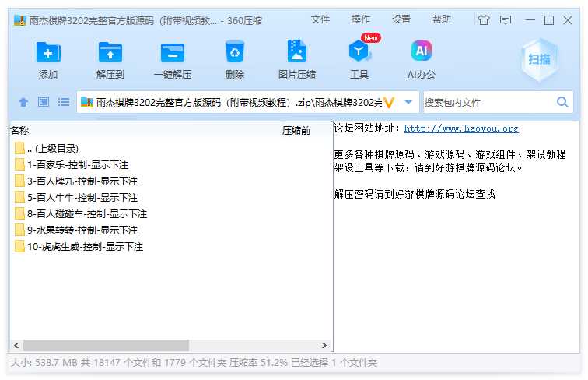This screenshot has width=588, height=380.
Task: Click the 压缩前 column header
Action: pyautogui.click(x=296, y=130)
